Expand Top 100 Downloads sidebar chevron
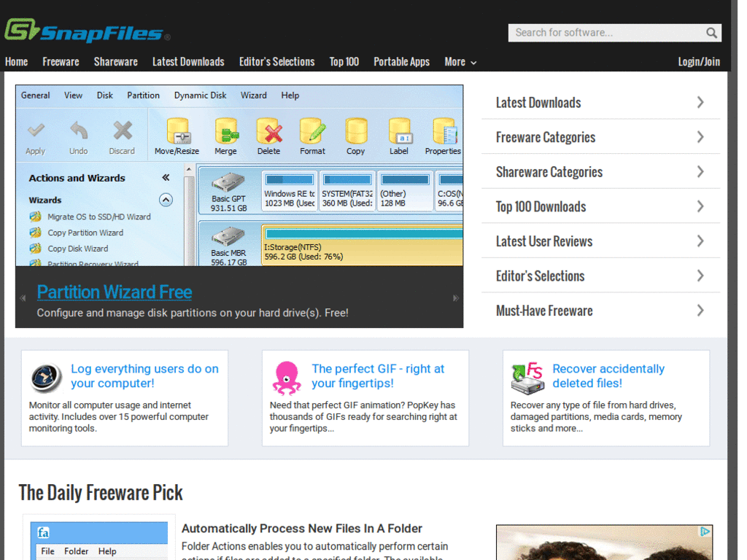The height and width of the screenshot is (560, 747). click(700, 206)
